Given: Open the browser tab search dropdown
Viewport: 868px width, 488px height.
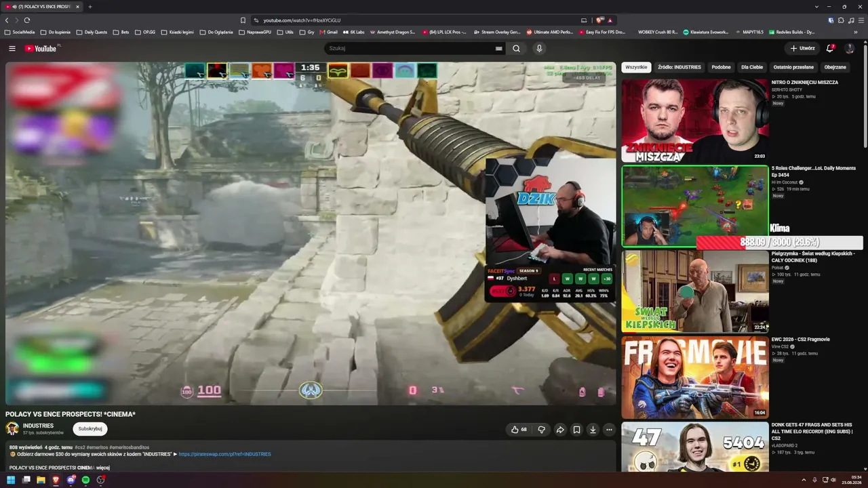Looking at the screenshot, I should point(816,7).
